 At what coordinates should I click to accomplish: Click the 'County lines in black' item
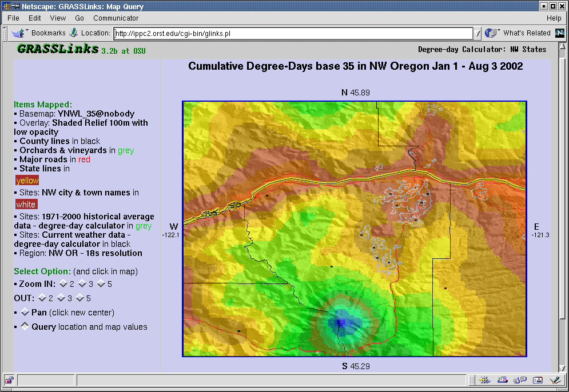pyautogui.click(x=60, y=141)
